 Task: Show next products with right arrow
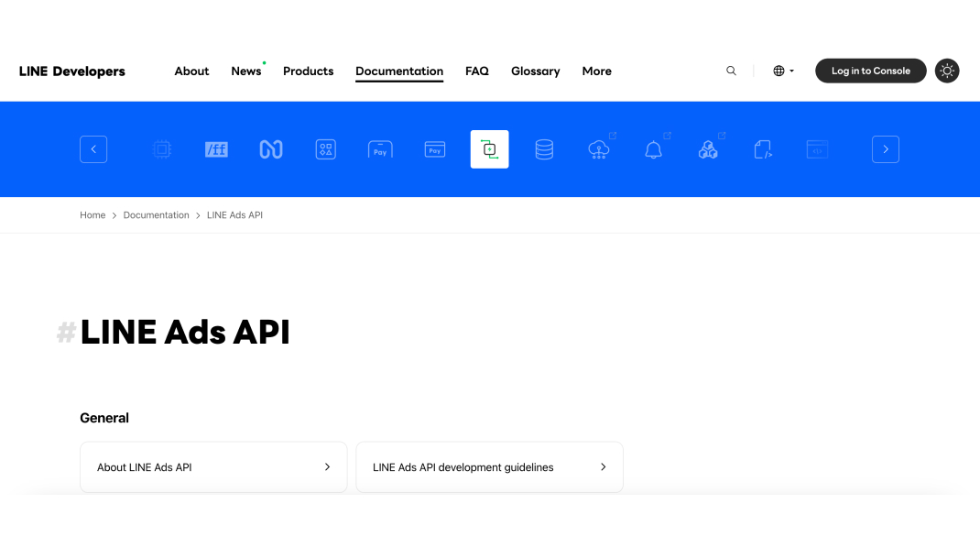point(886,149)
